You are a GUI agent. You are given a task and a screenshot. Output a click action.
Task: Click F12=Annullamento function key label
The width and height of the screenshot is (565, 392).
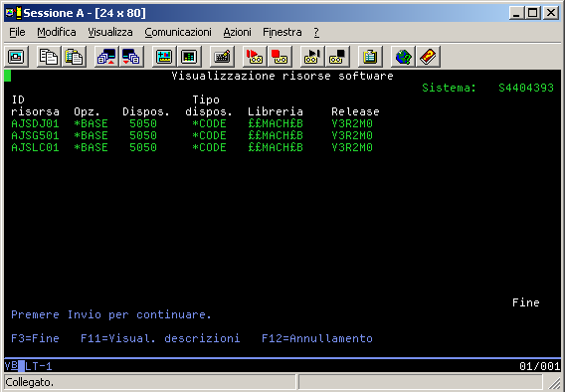(317, 338)
